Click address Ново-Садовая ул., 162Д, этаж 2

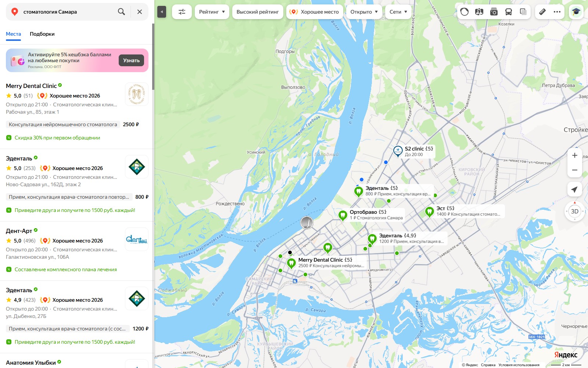click(x=43, y=184)
